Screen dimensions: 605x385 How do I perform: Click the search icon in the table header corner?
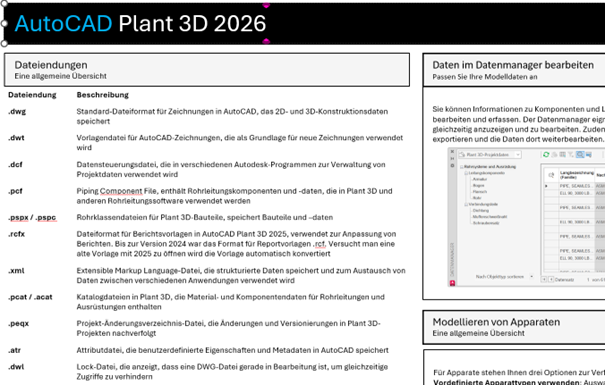(x=551, y=175)
